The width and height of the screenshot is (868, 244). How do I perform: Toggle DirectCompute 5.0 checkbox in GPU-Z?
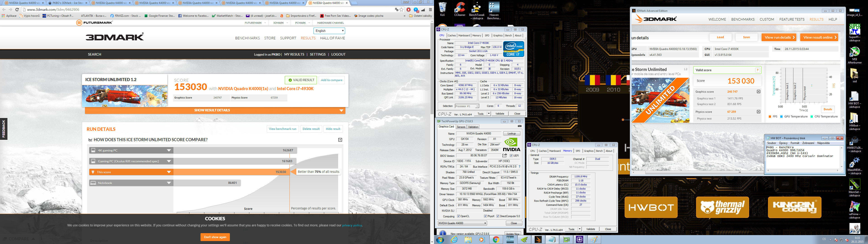point(498,216)
